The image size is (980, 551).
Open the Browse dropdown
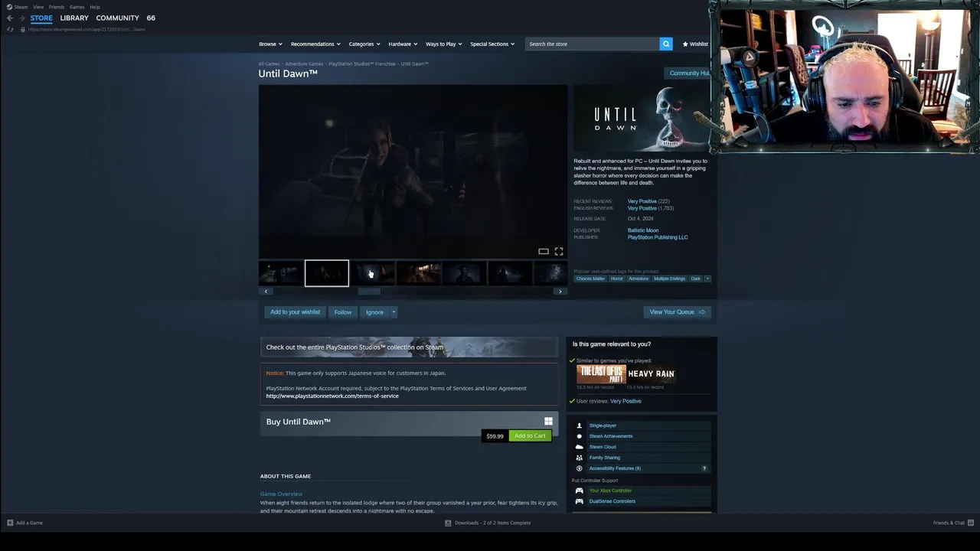[x=270, y=44]
